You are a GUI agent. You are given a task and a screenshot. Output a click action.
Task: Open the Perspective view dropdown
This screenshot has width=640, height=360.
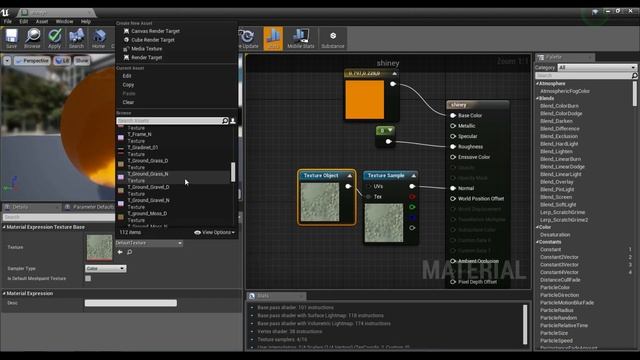click(x=32, y=60)
